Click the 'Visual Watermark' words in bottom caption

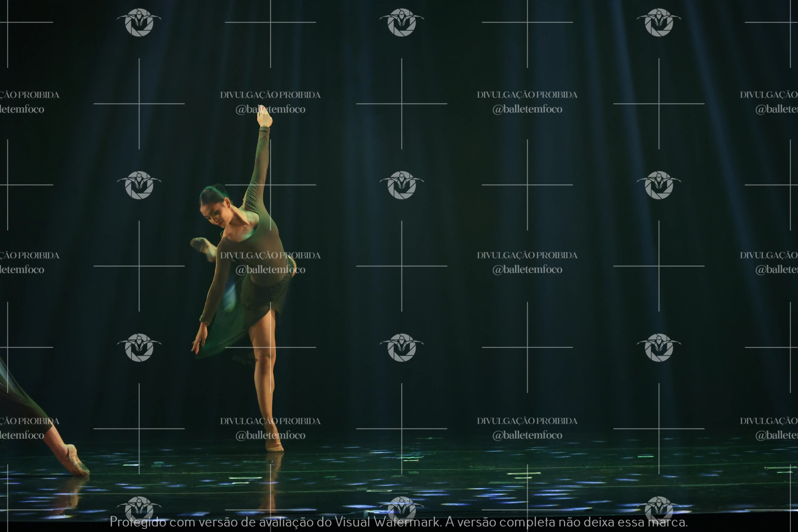click(387, 522)
